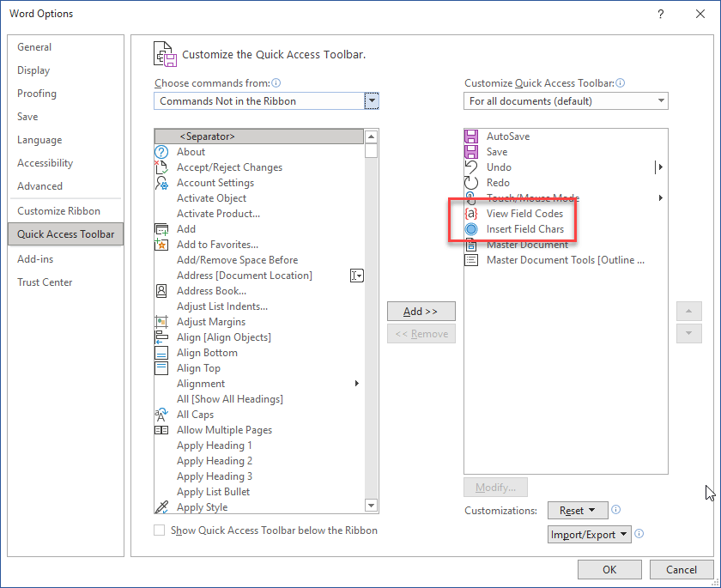
Task: Click the Add to Favorites star icon
Action: click(x=161, y=245)
